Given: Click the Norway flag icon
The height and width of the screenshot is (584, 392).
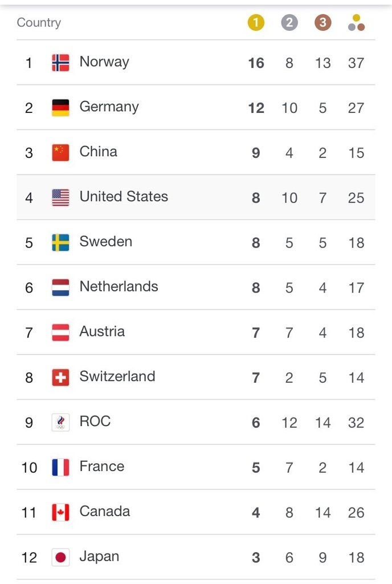Looking at the screenshot, I should tap(60, 63).
